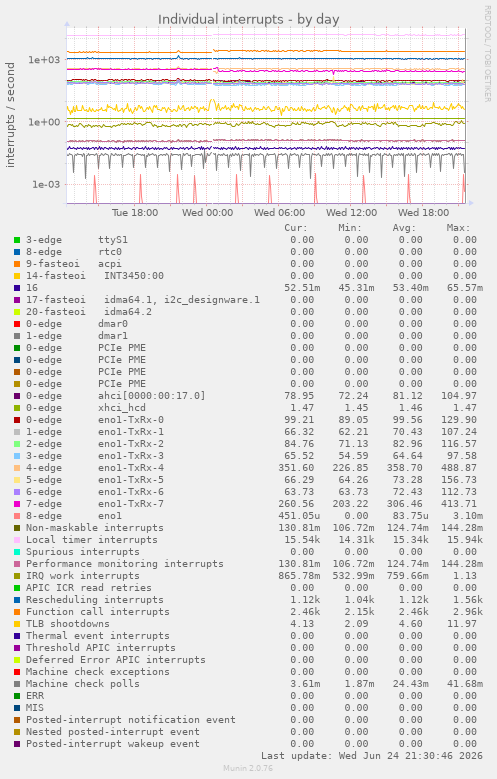The width and height of the screenshot is (497, 779).
Task: Click the Deferred Error APIC interrupts label
Action: point(115,660)
